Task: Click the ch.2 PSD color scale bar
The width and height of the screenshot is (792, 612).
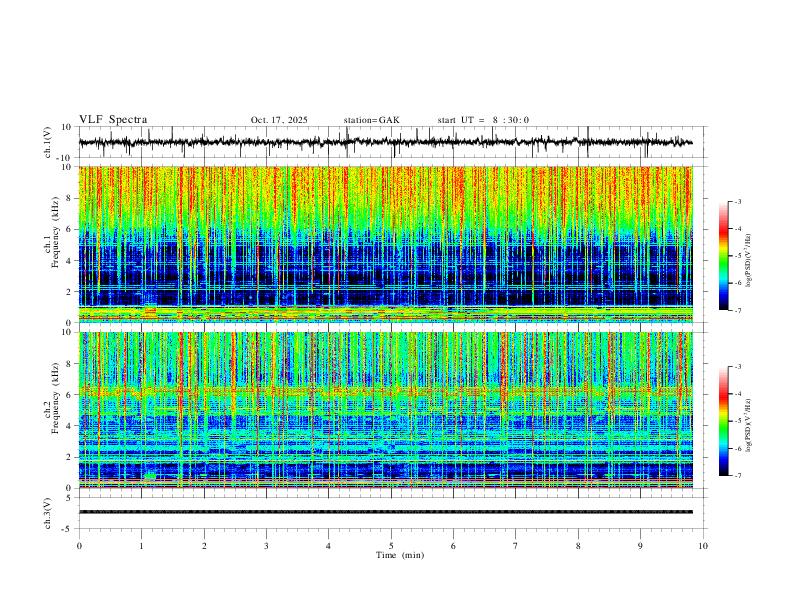Action: [x=724, y=421]
